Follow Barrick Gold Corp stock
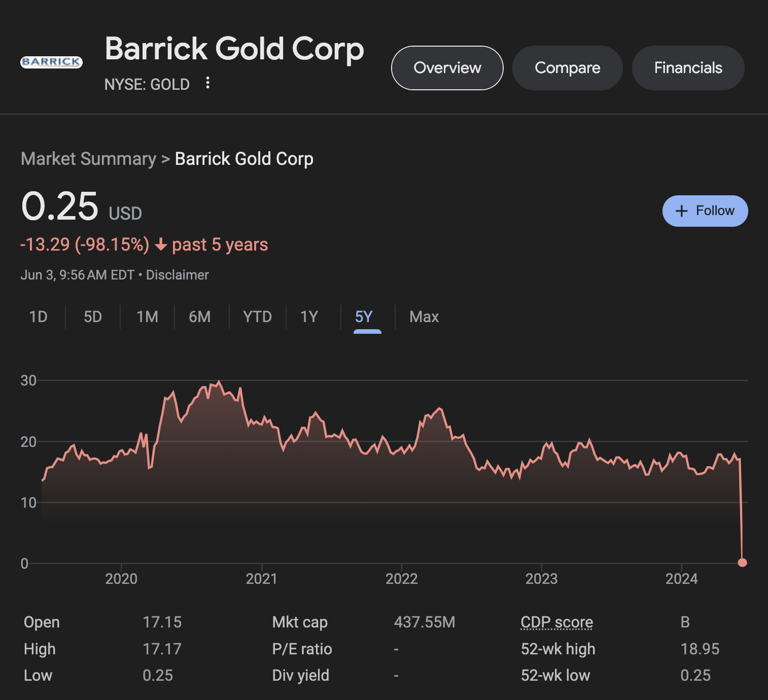This screenshot has height=700, width=768. (705, 211)
